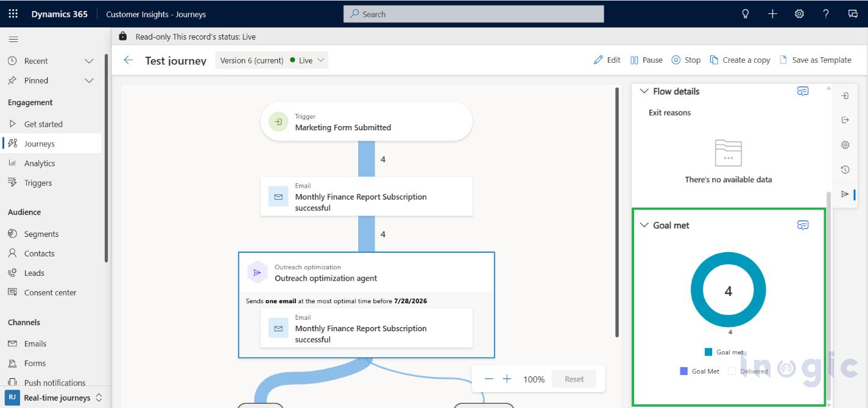The image size is (868, 408).
Task: Click the Exit reasons heading
Action: [669, 113]
